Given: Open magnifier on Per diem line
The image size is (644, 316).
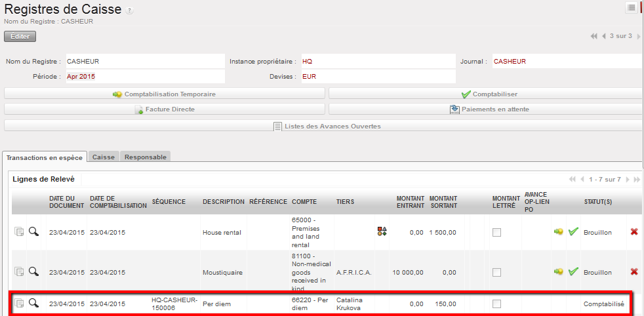Looking at the screenshot, I should pos(33,303).
